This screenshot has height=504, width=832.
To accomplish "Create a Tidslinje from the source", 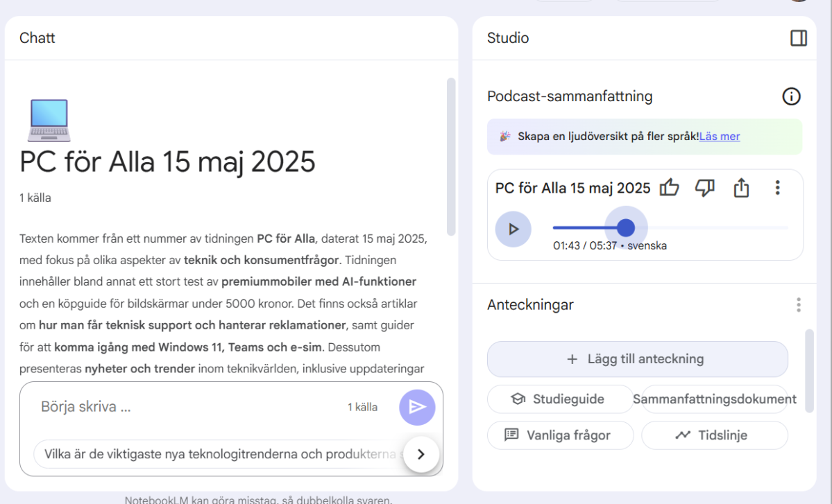I will (714, 435).
